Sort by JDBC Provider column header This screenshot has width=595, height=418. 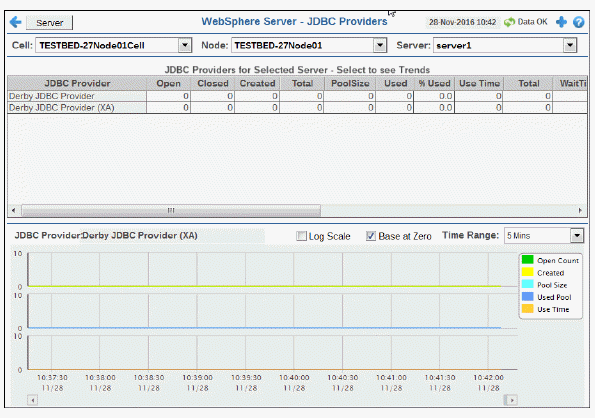click(77, 83)
